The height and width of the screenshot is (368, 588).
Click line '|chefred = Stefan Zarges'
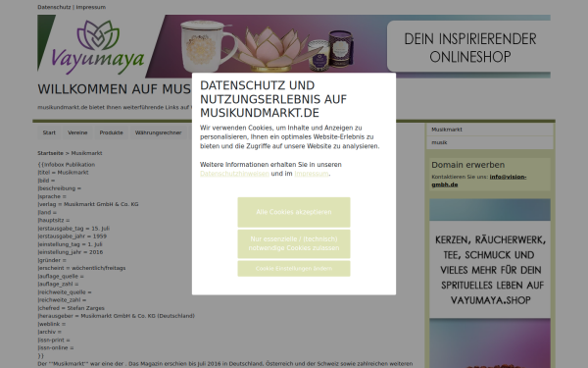[x=71, y=308]
